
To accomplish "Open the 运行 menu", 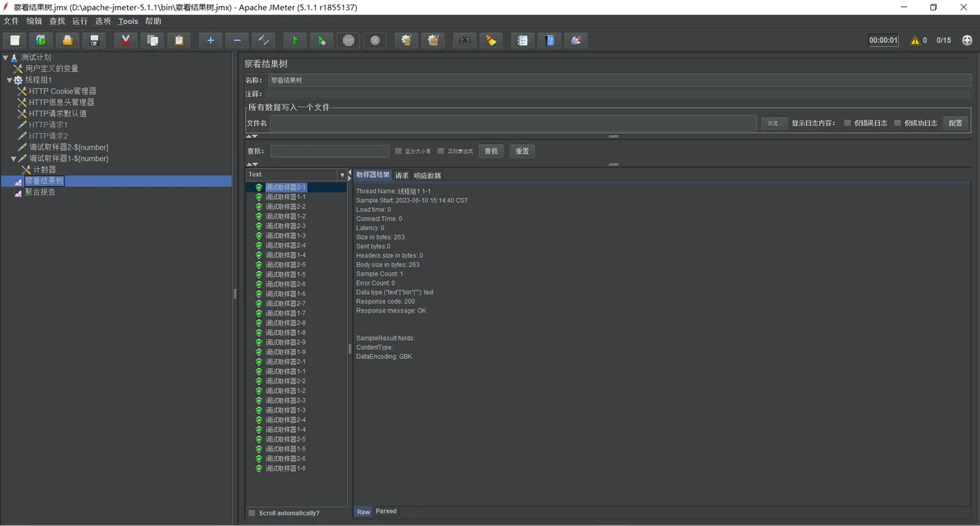I will [80, 21].
